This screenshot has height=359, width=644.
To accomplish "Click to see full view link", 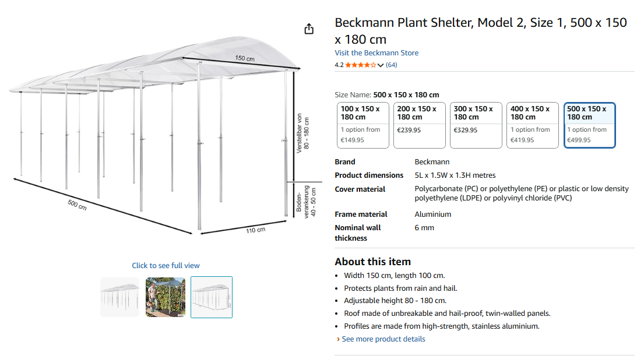I will pyautogui.click(x=166, y=265).
